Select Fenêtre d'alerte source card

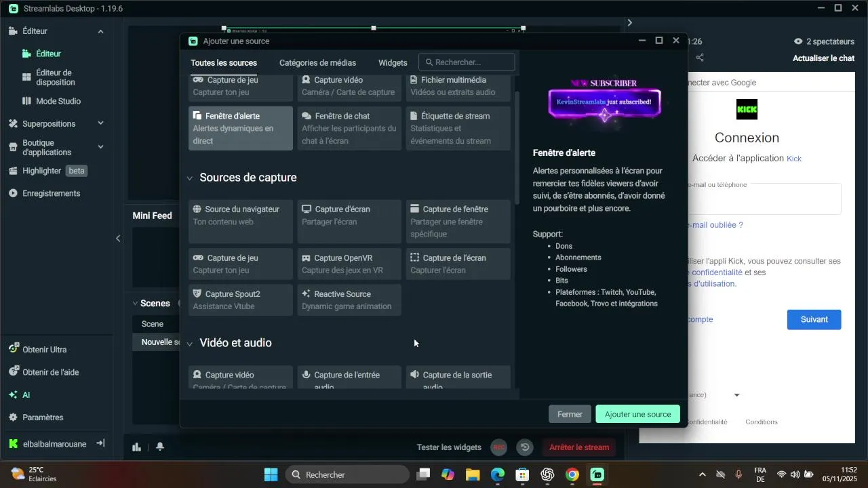(241, 128)
